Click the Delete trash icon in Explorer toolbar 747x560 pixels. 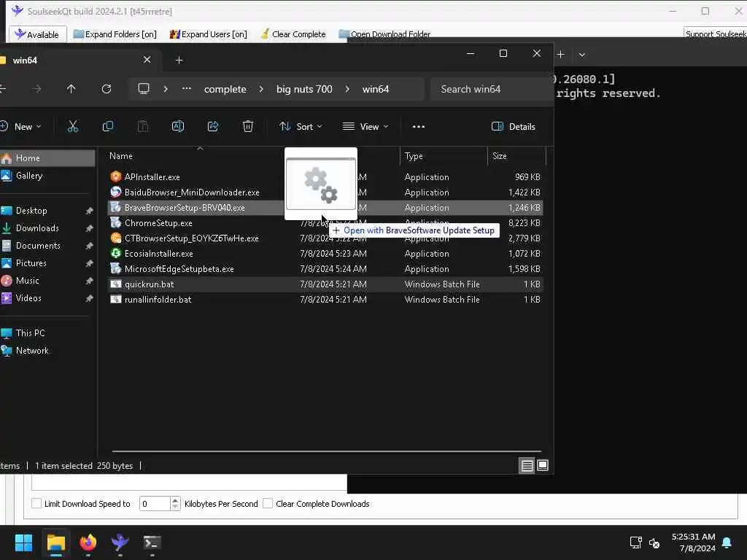pos(248,127)
